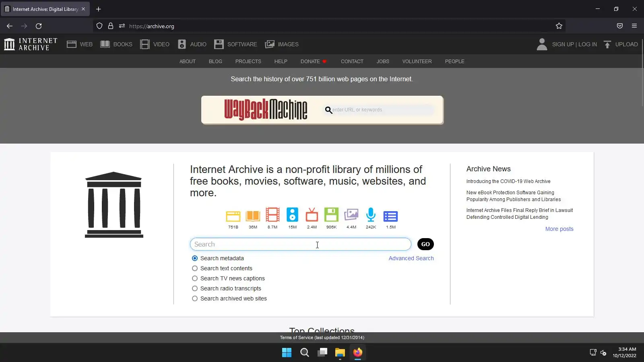The image size is (644, 362).
Task: Open the images collection icon (4.4M)
Action: click(x=351, y=215)
